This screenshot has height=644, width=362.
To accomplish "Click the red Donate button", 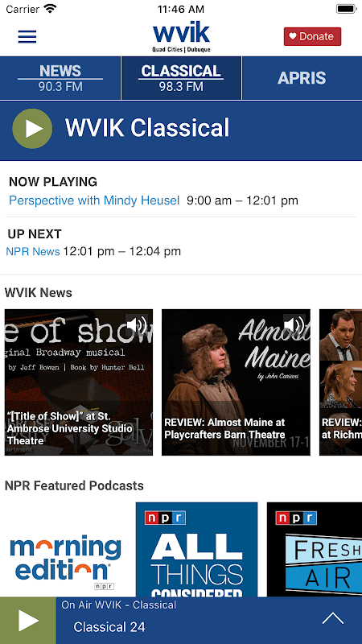I will coord(312,36).
